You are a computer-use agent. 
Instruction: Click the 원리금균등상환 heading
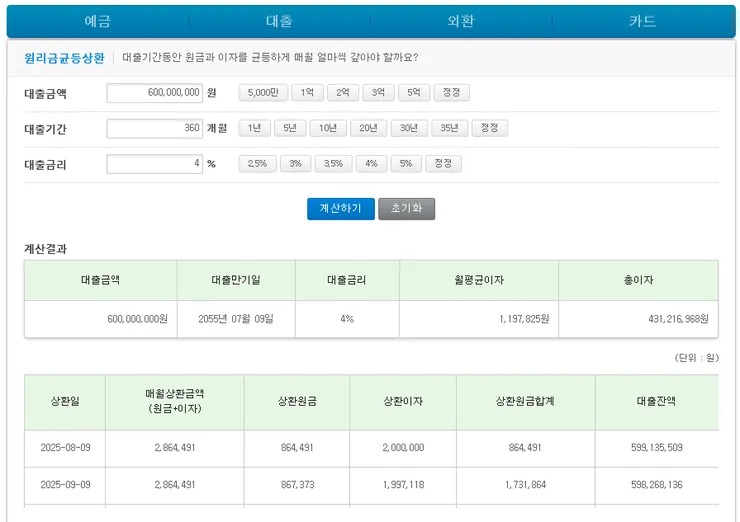coord(64,58)
